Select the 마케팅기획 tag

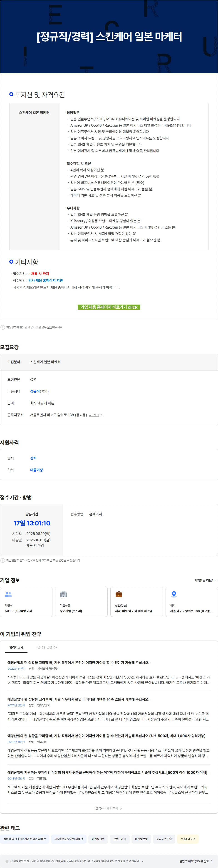pos(98,839)
